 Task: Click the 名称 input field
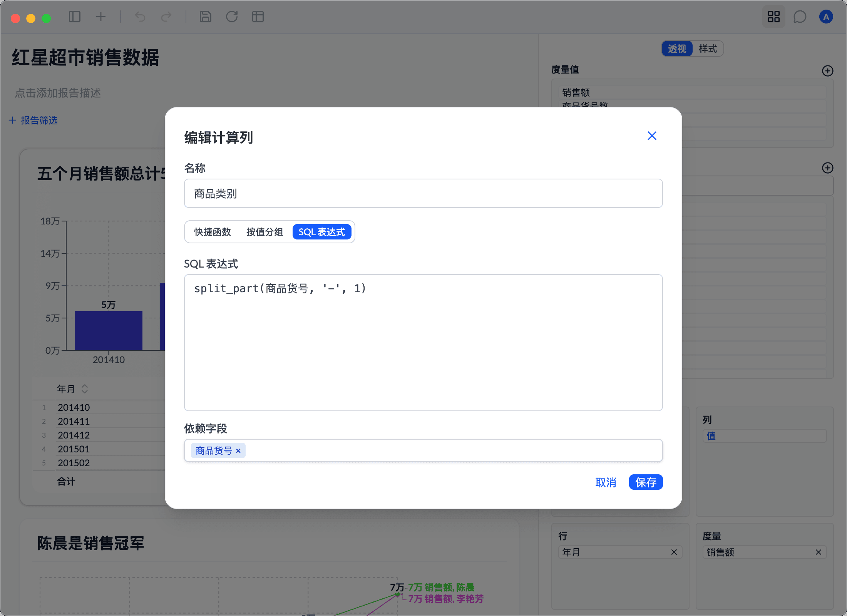pos(423,193)
